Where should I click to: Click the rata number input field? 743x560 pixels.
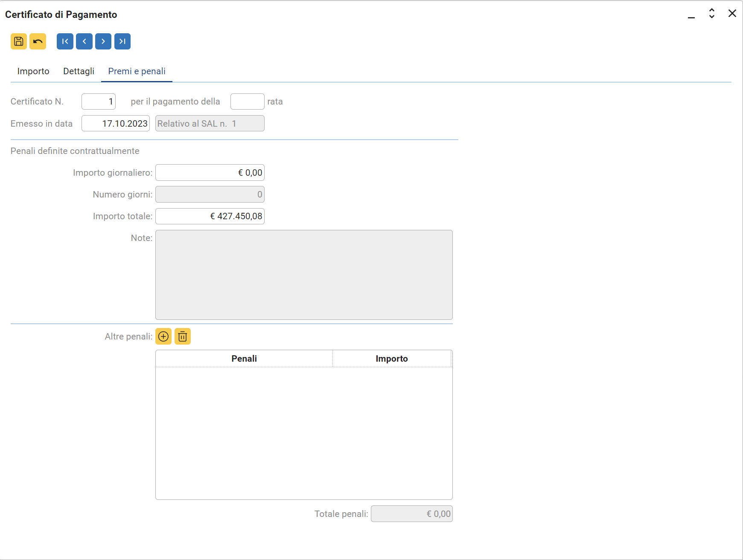(247, 102)
